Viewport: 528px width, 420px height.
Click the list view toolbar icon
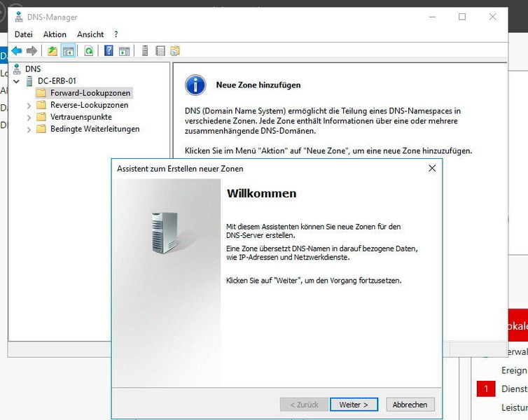click(160, 50)
